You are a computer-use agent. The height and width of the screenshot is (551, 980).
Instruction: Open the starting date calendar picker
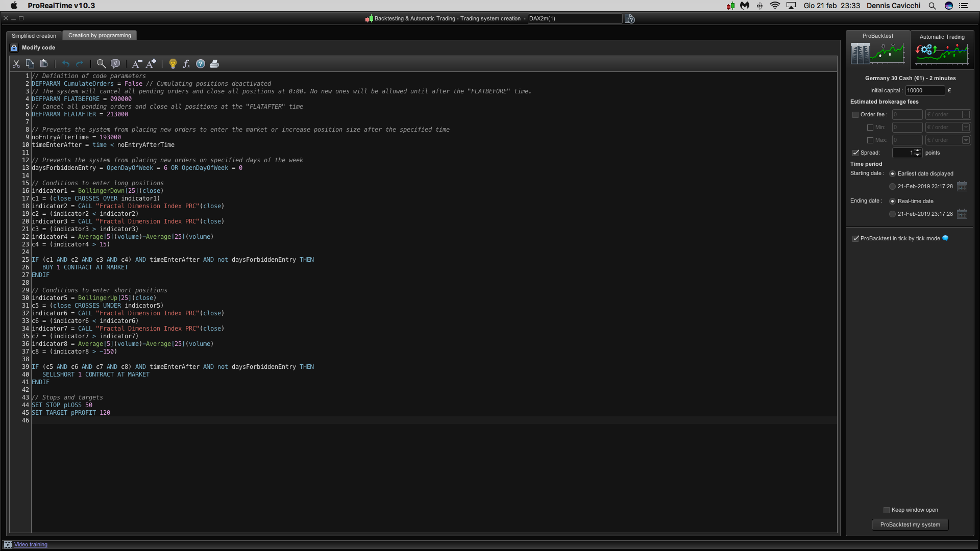pos(962,186)
